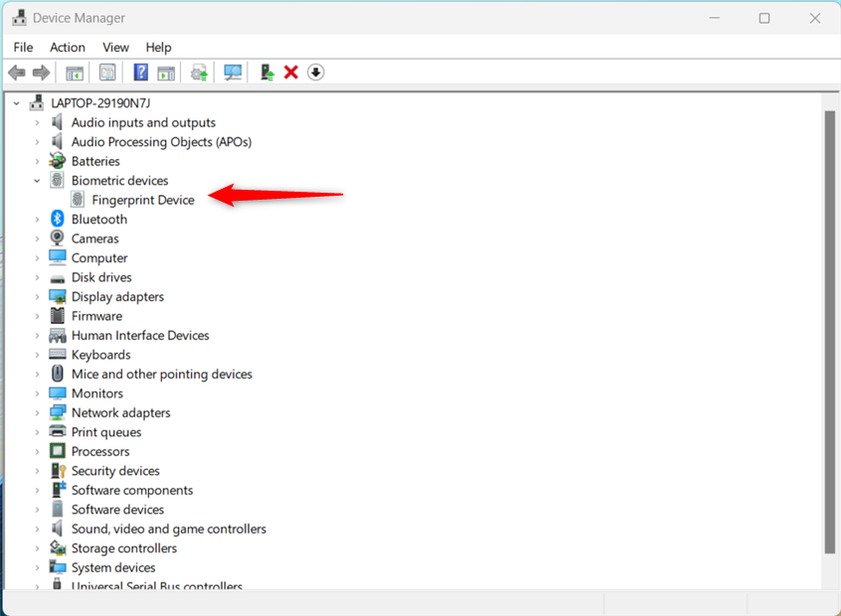Select the Keyboards label

click(x=100, y=355)
